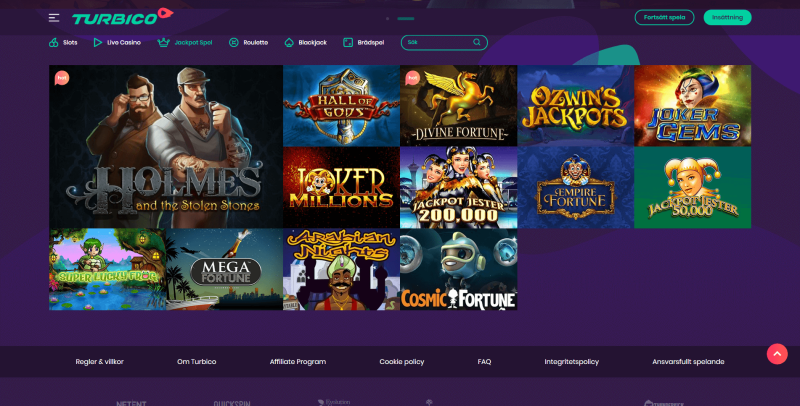The width and height of the screenshot is (800, 406).
Task: Open the Integritetspolicy link
Action: [x=571, y=362]
